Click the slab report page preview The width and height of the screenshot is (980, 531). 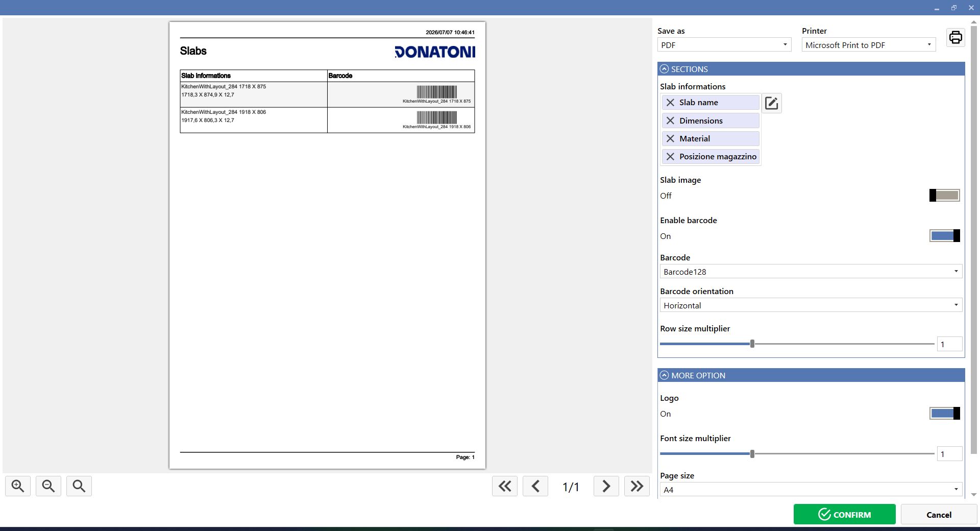click(327, 245)
